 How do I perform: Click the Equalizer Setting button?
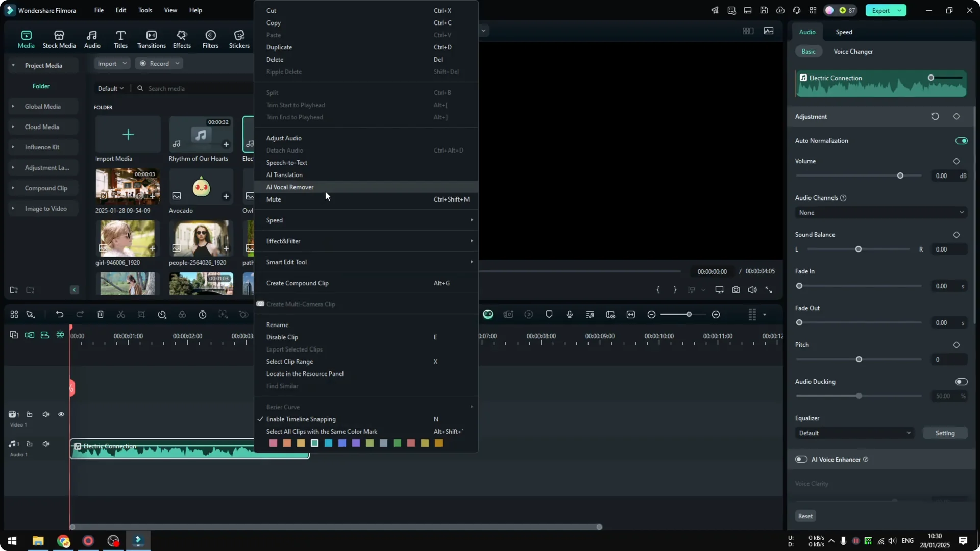945,433
